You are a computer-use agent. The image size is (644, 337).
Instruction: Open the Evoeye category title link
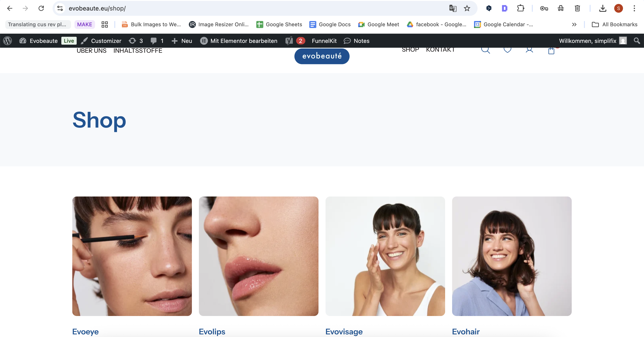click(85, 332)
